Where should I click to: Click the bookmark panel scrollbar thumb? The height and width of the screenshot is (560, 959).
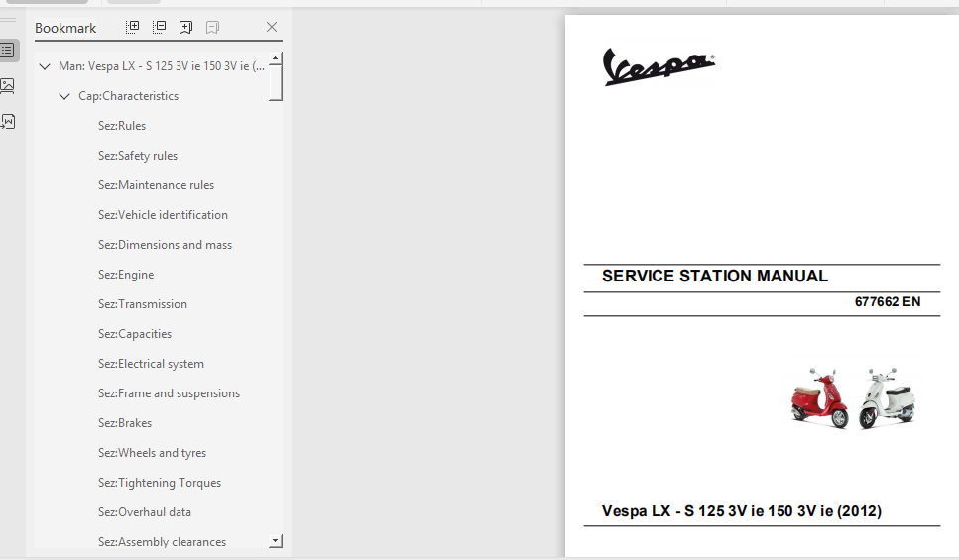click(x=276, y=82)
